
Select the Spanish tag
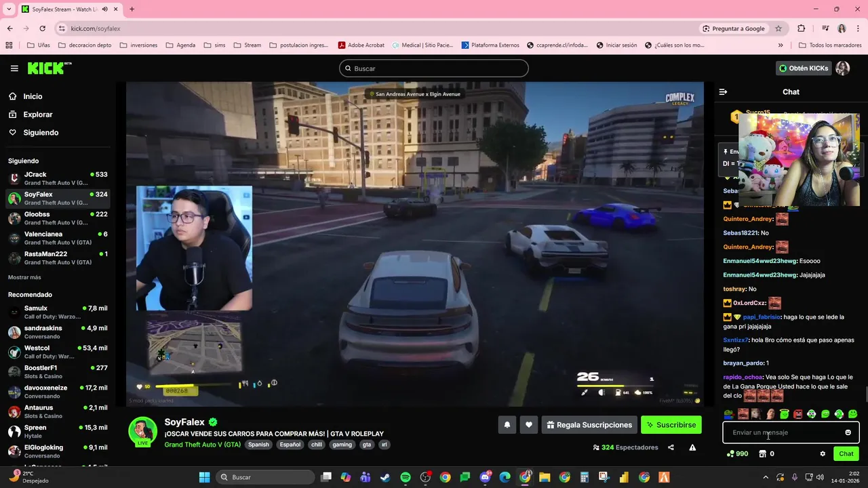click(258, 445)
